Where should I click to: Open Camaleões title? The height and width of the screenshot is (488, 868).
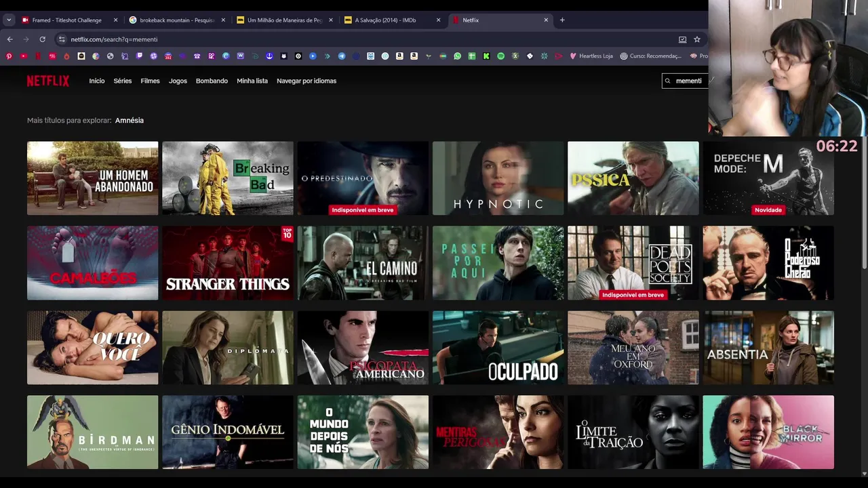point(92,263)
